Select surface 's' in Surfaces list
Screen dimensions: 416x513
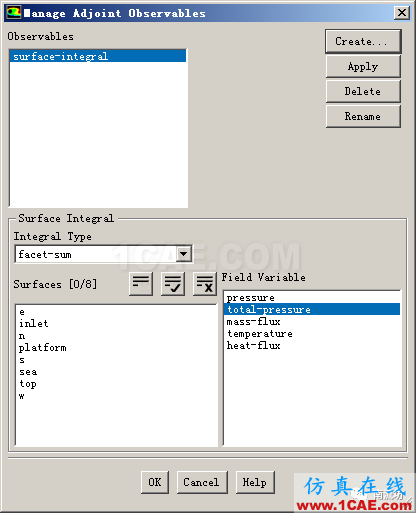click(116, 360)
